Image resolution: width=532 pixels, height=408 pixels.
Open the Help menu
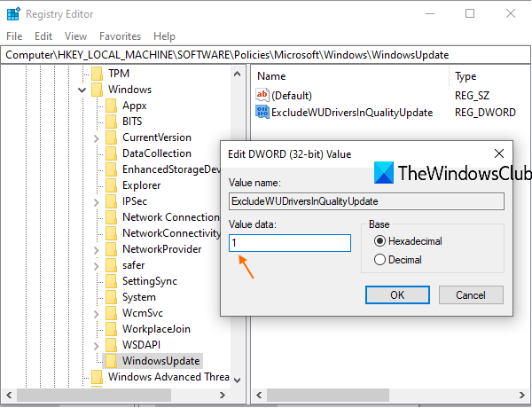[164, 36]
